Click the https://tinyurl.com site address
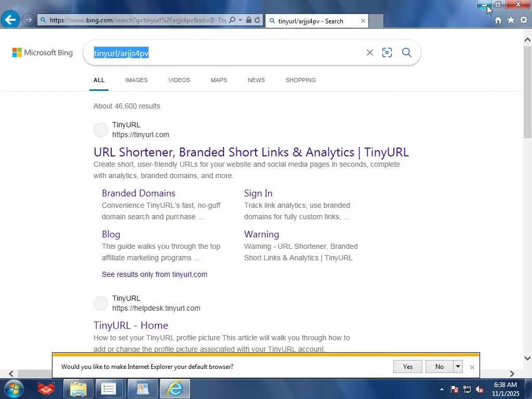532x399 pixels. [x=140, y=135]
